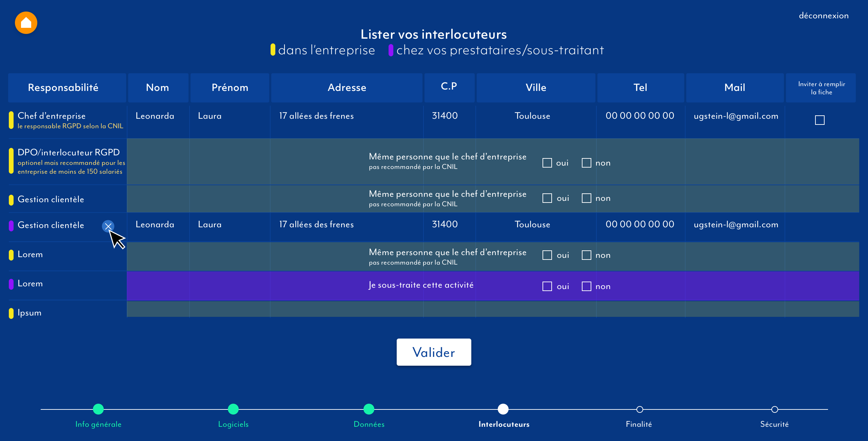Go to home via orange house icon
868x441 pixels.
click(26, 23)
